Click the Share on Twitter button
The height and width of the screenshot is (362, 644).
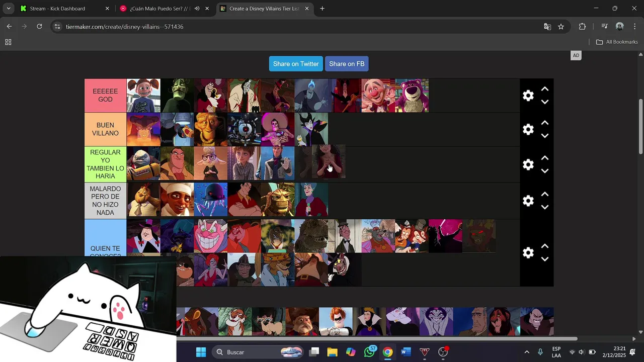tap(296, 64)
